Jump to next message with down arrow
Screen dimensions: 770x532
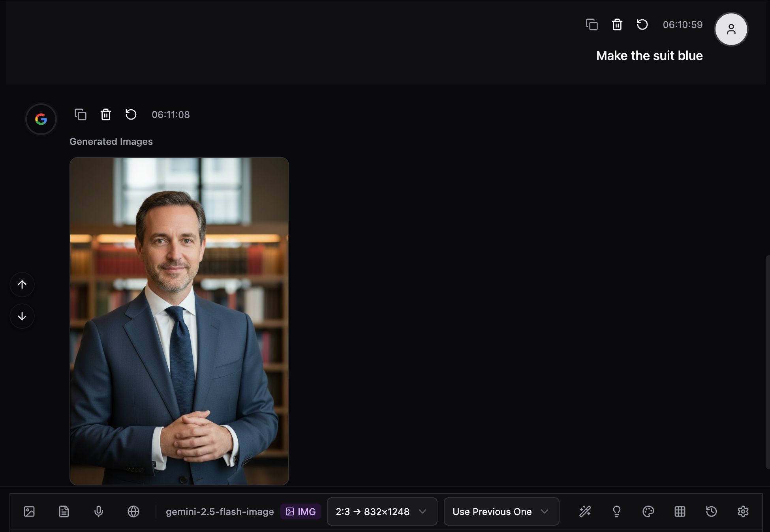click(x=22, y=316)
